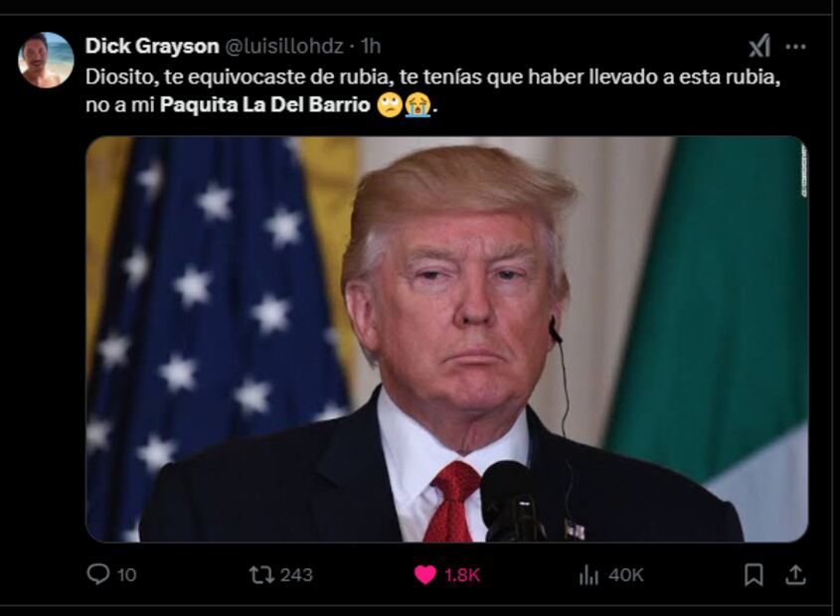Click the repost arrows icon
The height and width of the screenshot is (616, 840).
click(x=261, y=574)
